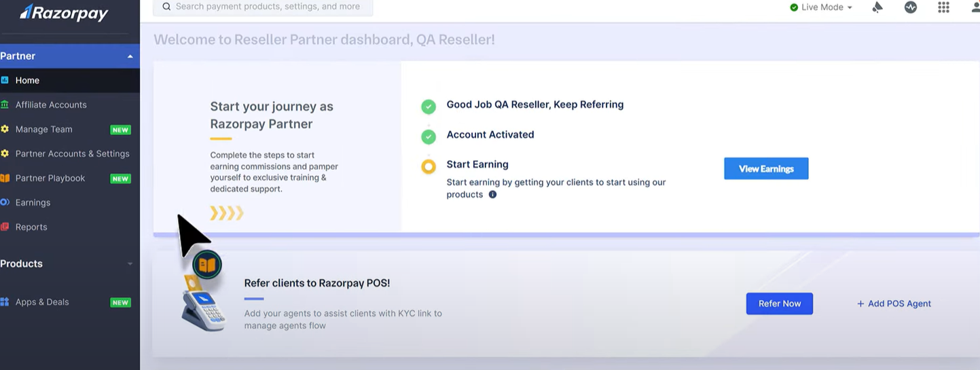Click the Add POS Agent link
Screen dimensions: 980x370
click(894, 304)
